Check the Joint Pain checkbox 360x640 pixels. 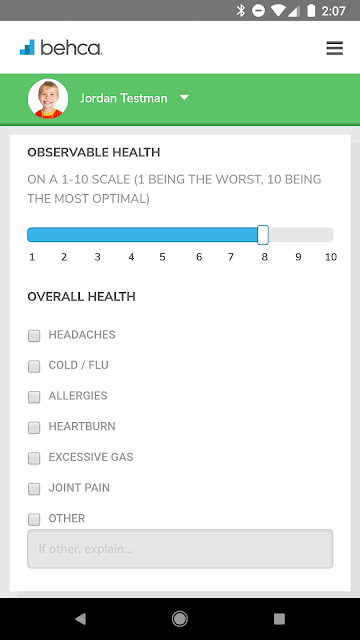click(34, 489)
